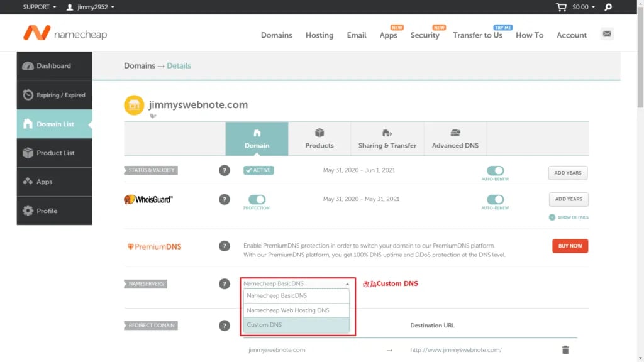Open the shopping cart icon
This screenshot has width=644, height=362.
coord(561,7)
